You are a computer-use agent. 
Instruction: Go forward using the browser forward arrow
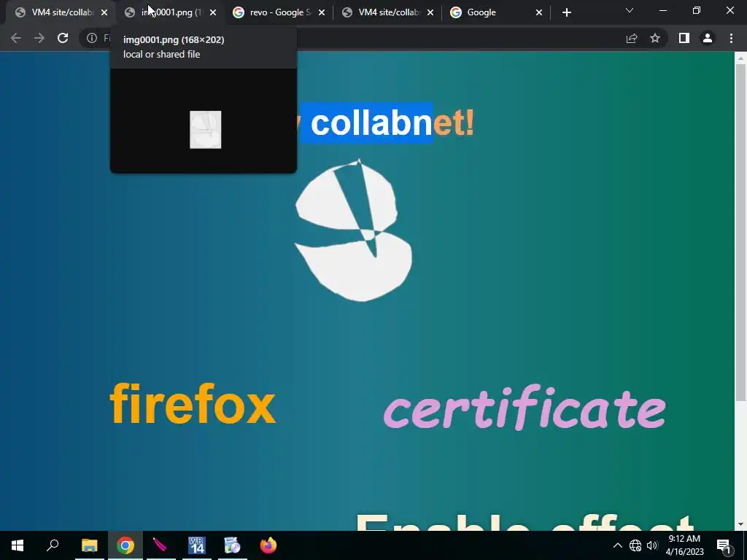click(x=39, y=38)
